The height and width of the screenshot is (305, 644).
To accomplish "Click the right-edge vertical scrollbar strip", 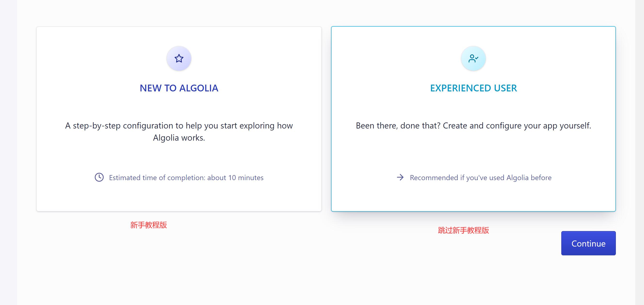I will coord(639,152).
